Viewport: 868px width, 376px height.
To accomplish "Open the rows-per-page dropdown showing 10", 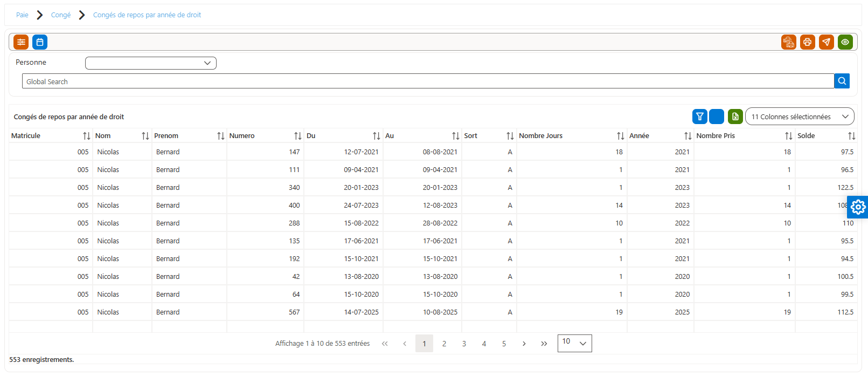I will (575, 343).
